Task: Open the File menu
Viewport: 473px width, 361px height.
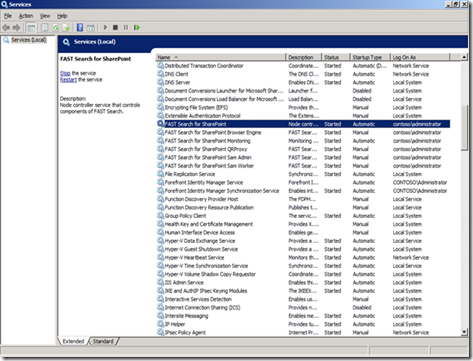Action: 8,16
